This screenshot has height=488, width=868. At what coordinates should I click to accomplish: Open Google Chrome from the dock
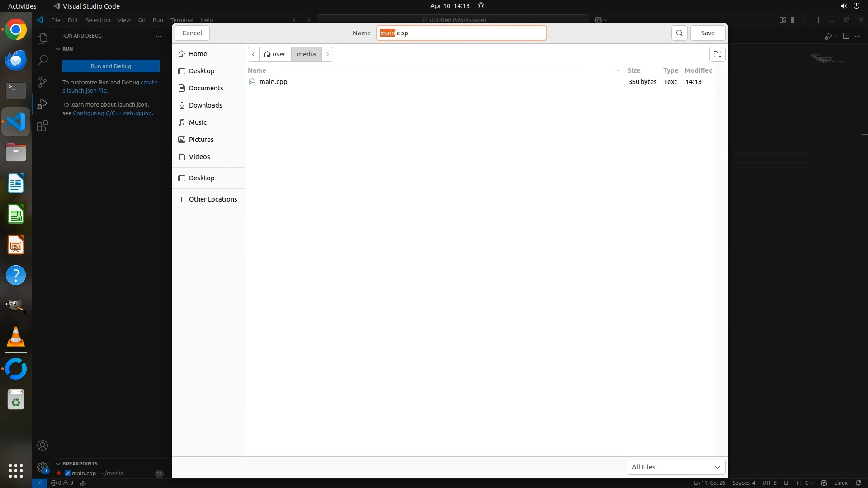coord(16,30)
